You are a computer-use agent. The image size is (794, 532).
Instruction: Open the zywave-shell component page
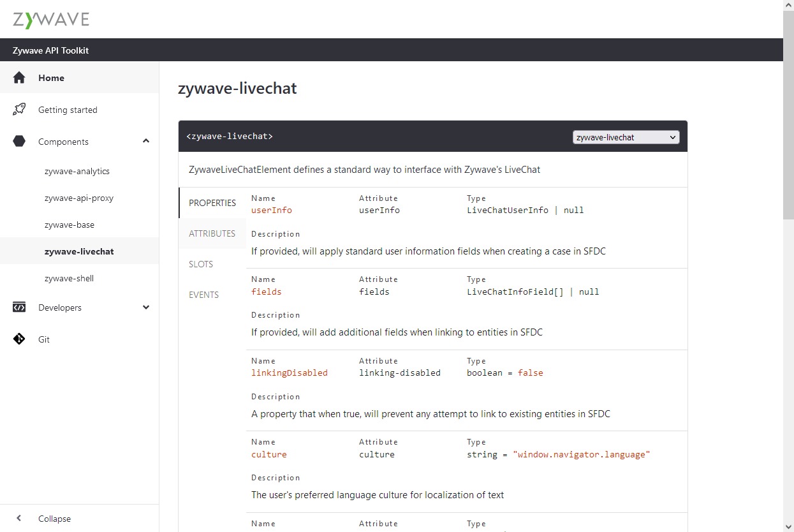[x=80, y=278]
